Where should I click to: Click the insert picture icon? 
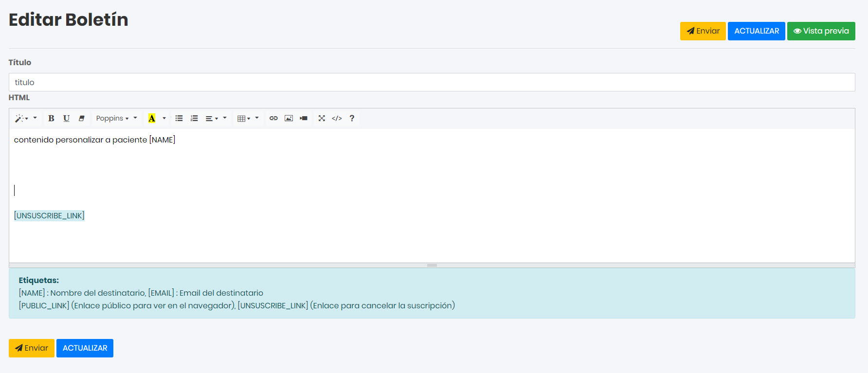pyautogui.click(x=289, y=118)
